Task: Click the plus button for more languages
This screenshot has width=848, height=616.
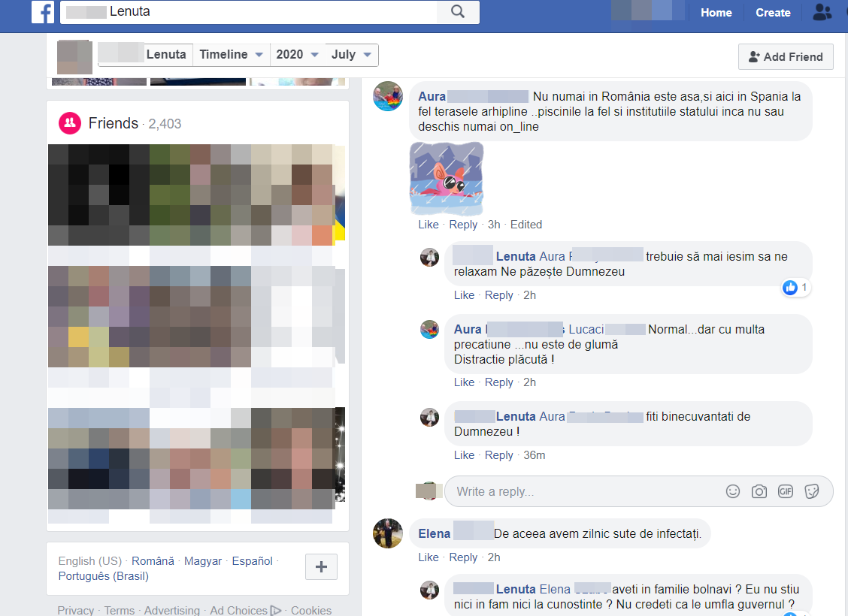Action: tap(321, 567)
